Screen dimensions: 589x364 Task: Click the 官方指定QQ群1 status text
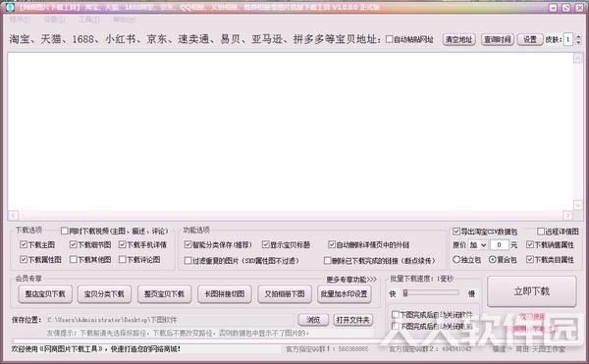click(327, 349)
